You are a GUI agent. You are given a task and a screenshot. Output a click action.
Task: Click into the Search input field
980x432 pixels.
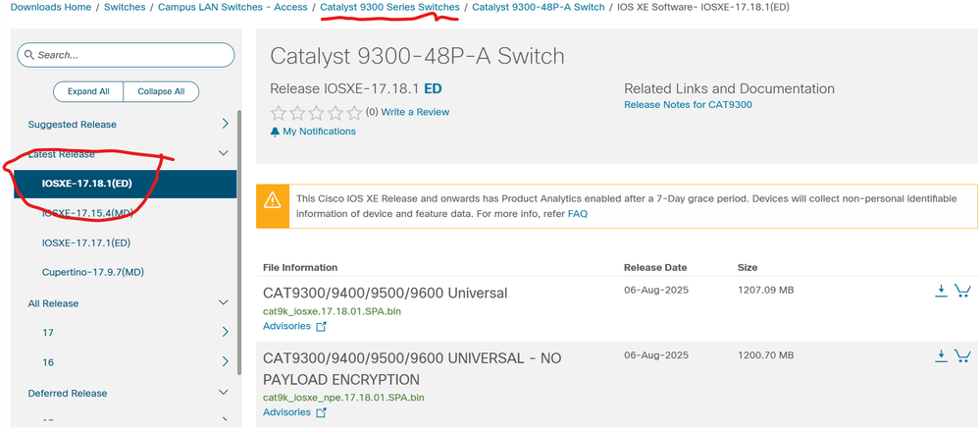126,55
